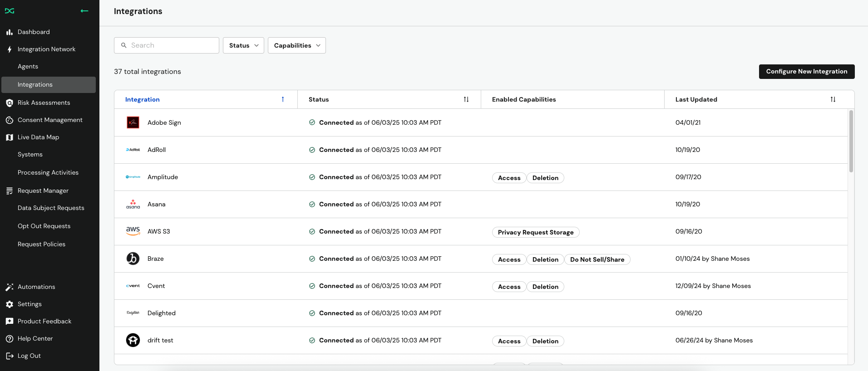Viewport: 868px width, 371px height.
Task: Click the Braze logo
Action: (133, 259)
